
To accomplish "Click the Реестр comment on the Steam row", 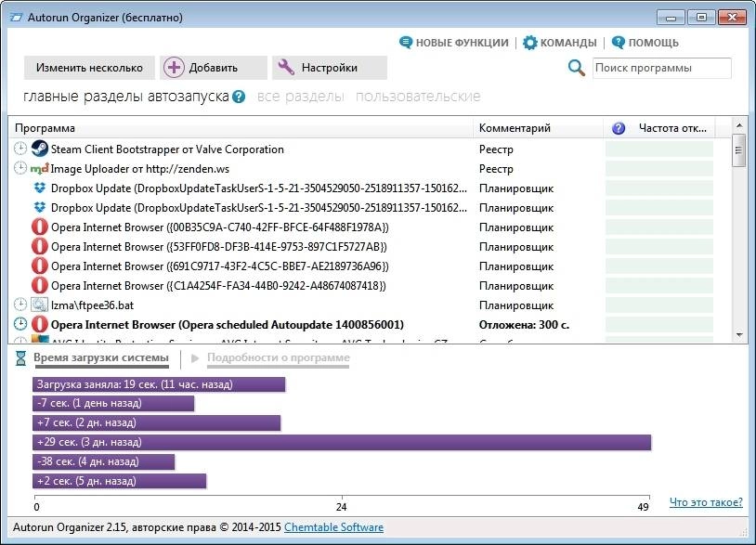I will tap(496, 149).
